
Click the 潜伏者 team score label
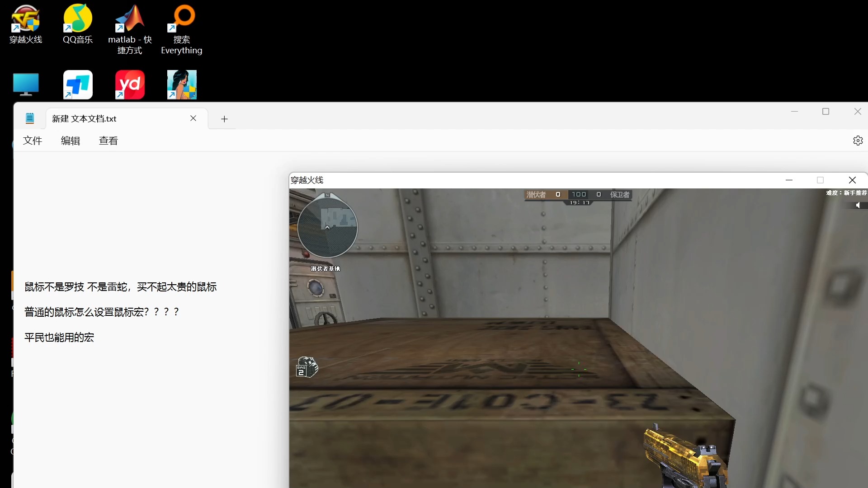coord(536,194)
